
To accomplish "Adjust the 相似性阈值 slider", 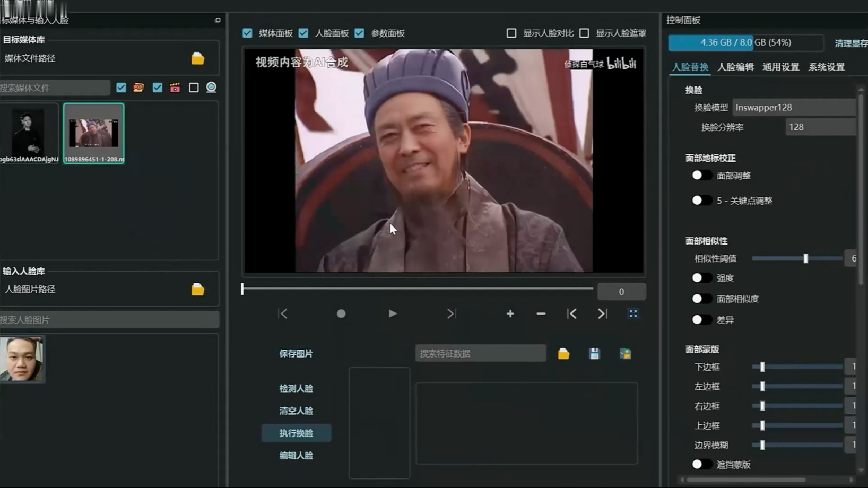I will (x=797, y=258).
